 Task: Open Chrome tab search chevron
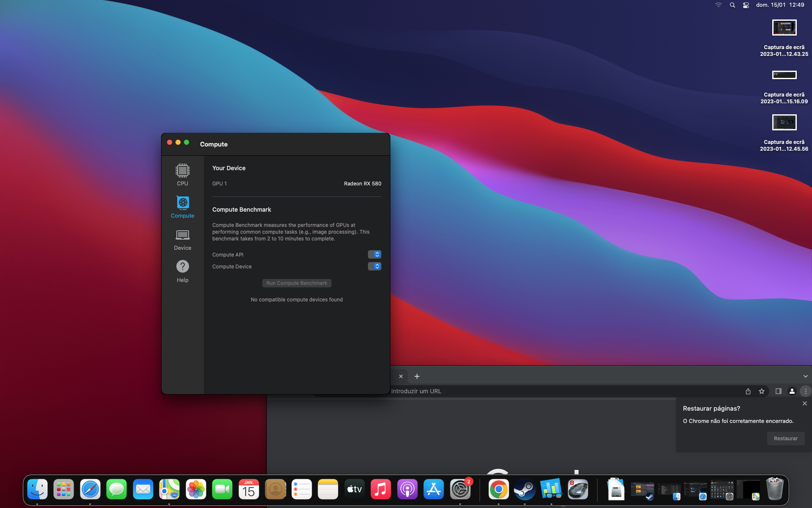click(805, 376)
